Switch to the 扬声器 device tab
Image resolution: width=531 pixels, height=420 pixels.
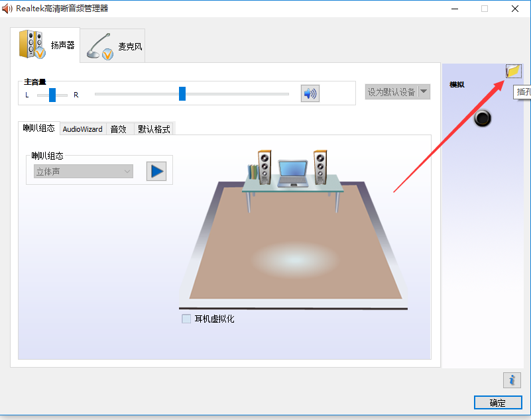tap(45, 45)
